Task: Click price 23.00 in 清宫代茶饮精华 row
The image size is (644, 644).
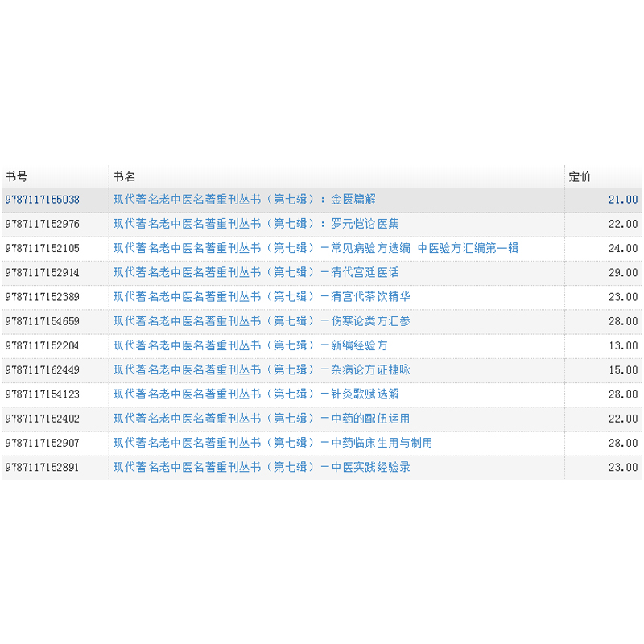Action: (623, 297)
